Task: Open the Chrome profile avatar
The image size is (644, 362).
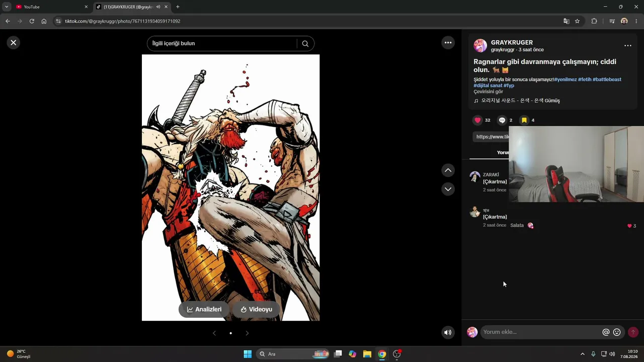Action: [x=624, y=21]
